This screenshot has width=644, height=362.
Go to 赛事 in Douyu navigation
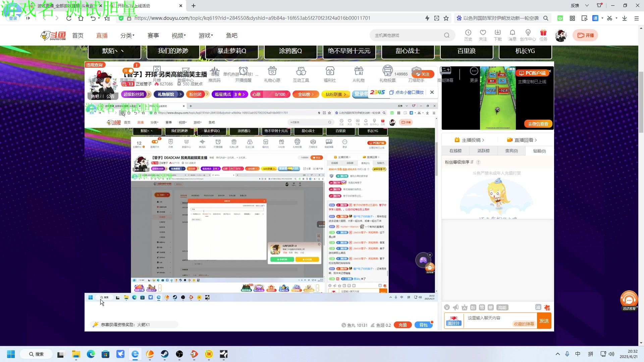click(x=153, y=36)
